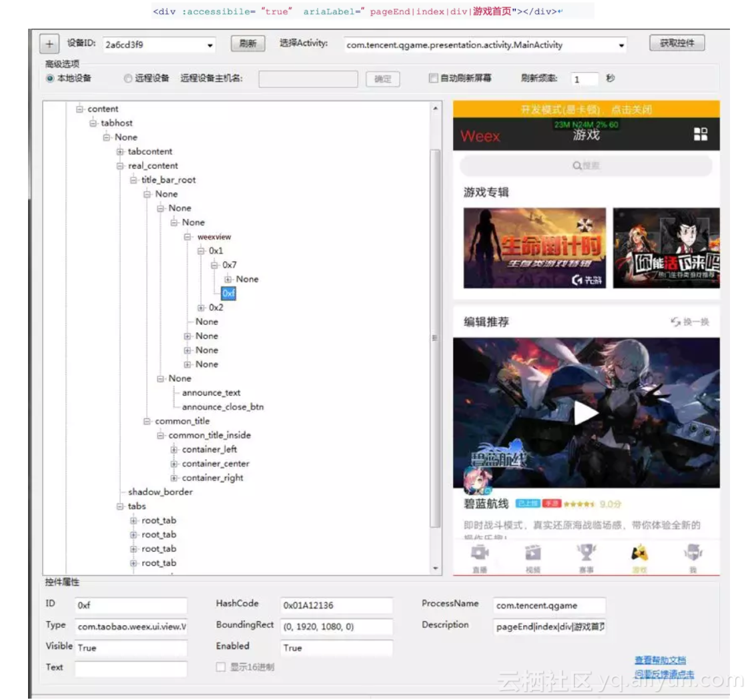Click the 刷新 refresh button

[248, 43]
